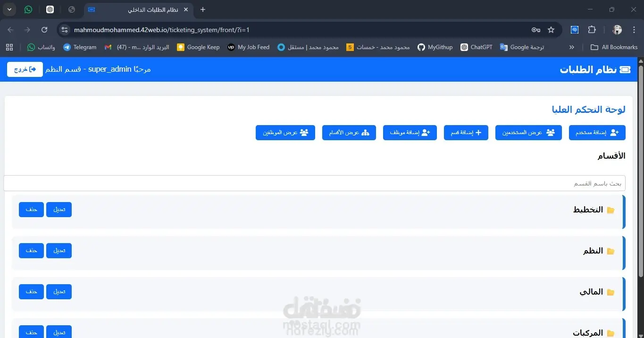Switch to the pinned WhatsApp tab
The image size is (644, 338).
click(29, 9)
